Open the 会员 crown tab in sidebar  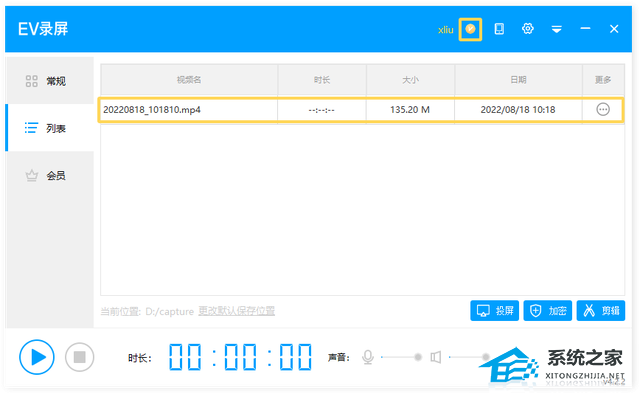(x=50, y=176)
